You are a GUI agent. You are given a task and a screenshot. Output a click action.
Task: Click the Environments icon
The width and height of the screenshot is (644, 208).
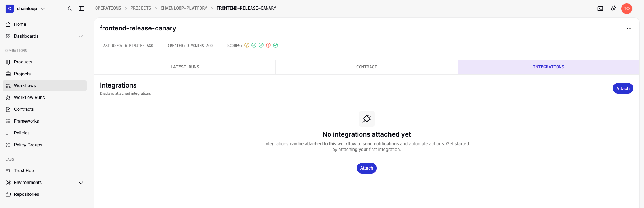8,183
